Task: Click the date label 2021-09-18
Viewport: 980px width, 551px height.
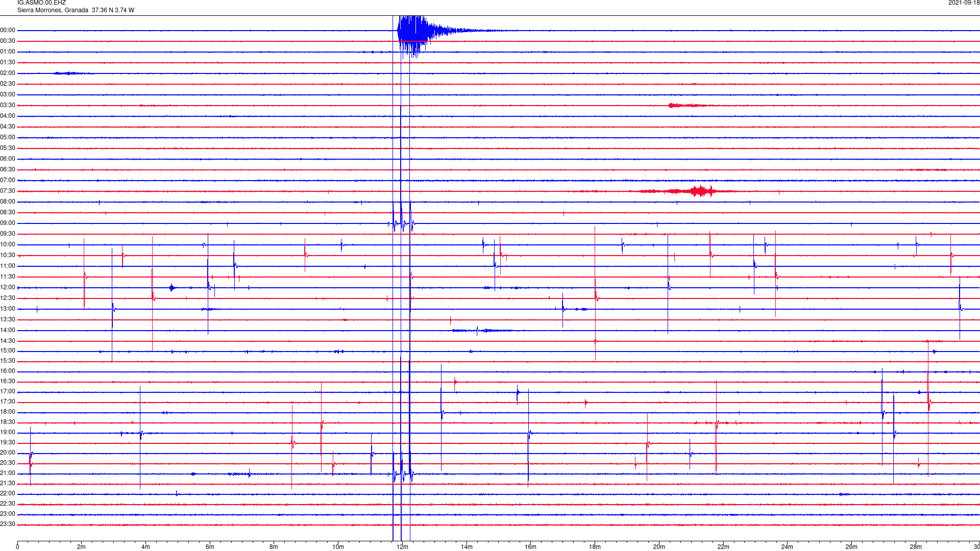Action: tap(964, 3)
